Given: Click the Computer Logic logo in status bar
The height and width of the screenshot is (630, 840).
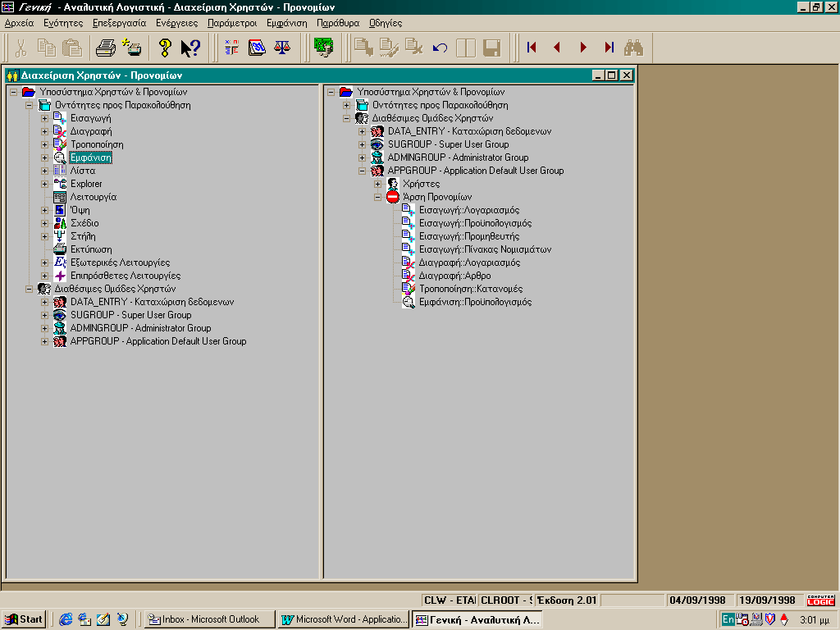Looking at the screenshot, I should point(820,600).
